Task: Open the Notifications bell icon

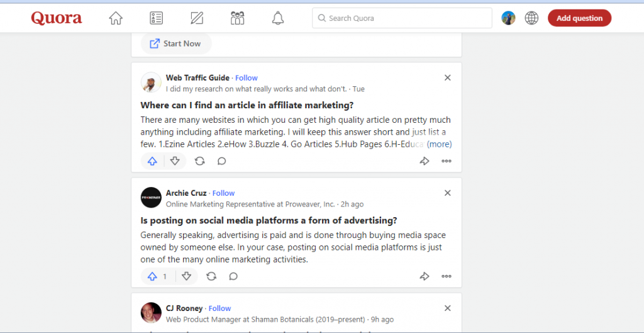Action: [278, 18]
